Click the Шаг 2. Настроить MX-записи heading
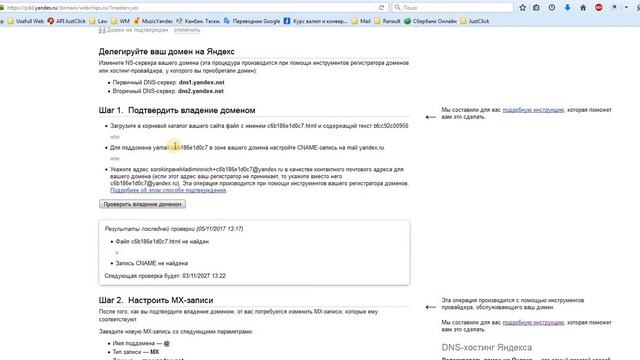Viewport: 640px width, 360px height. tap(156, 300)
